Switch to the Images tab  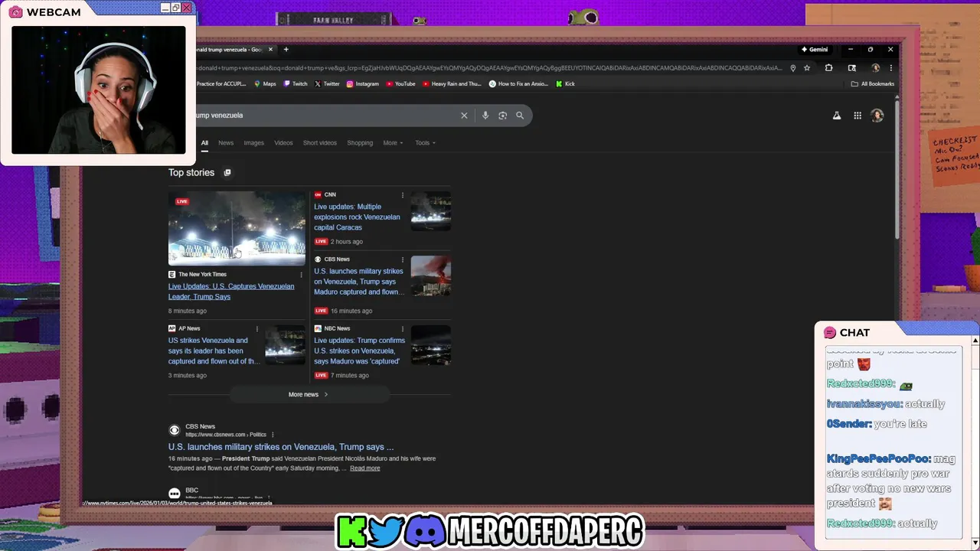point(253,143)
